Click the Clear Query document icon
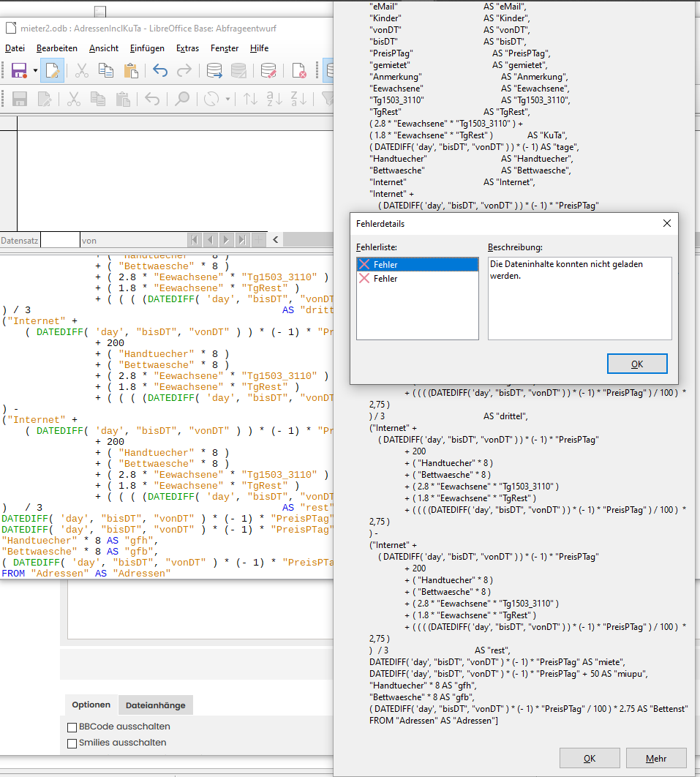Screen dimensions: 700x777 pyautogui.click(x=298, y=70)
